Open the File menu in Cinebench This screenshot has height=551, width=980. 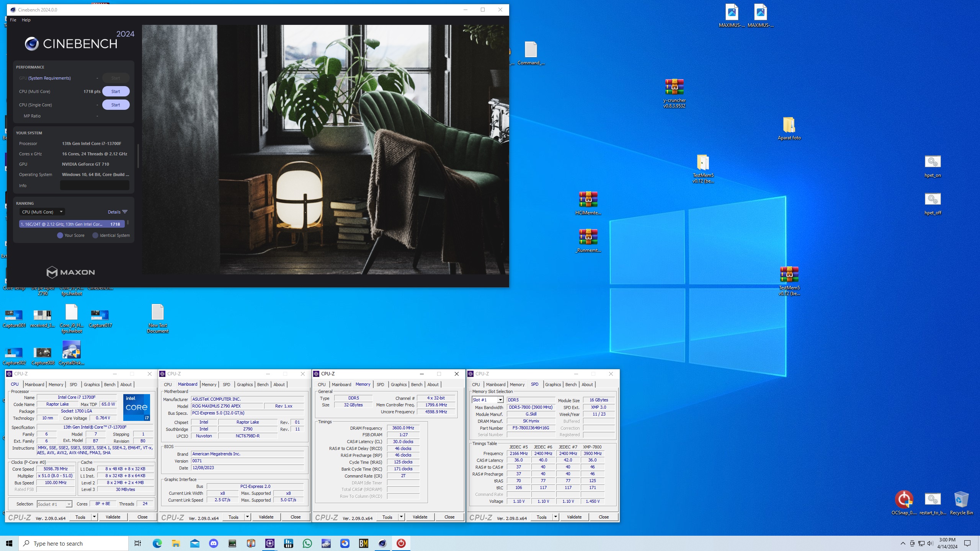pos(13,20)
